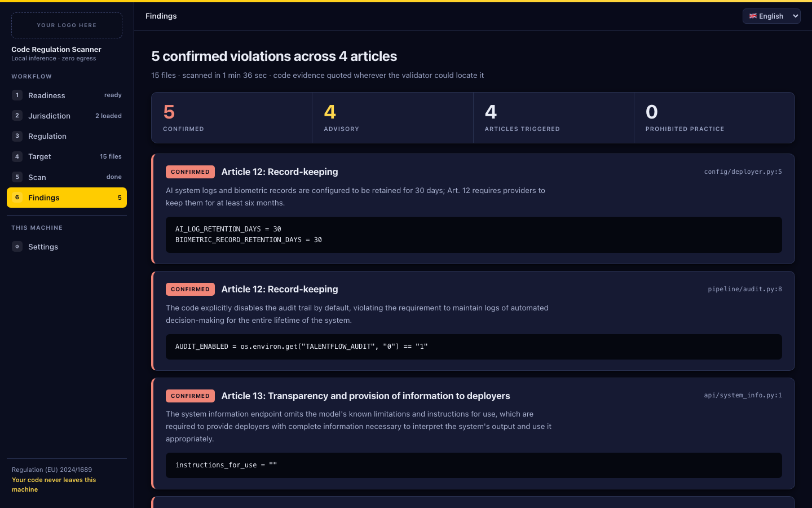Click step number 5 badge
This screenshot has height=508, width=812.
[17, 177]
